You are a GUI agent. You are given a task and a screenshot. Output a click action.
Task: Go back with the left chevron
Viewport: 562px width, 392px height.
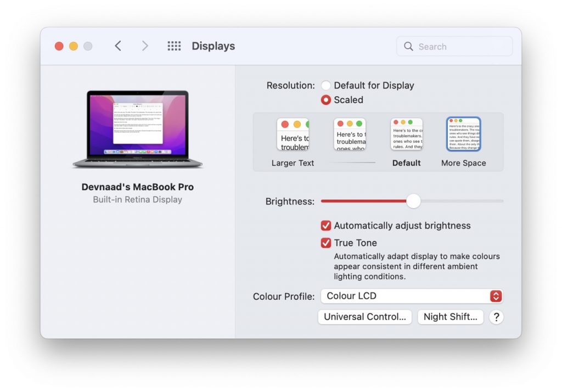click(x=118, y=46)
